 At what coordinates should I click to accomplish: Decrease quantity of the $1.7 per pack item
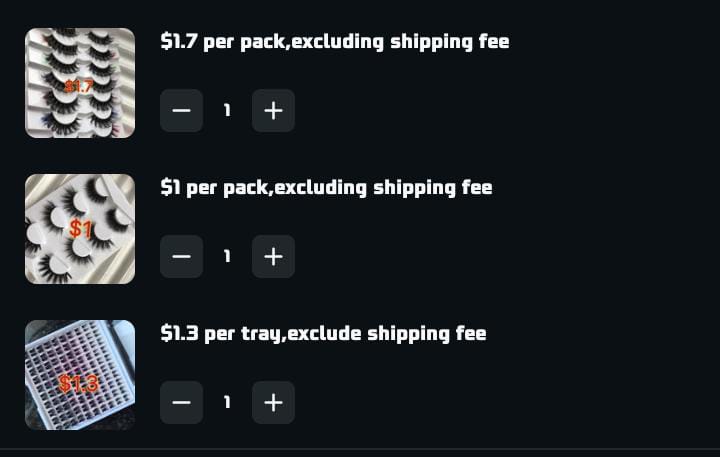click(181, 110)
